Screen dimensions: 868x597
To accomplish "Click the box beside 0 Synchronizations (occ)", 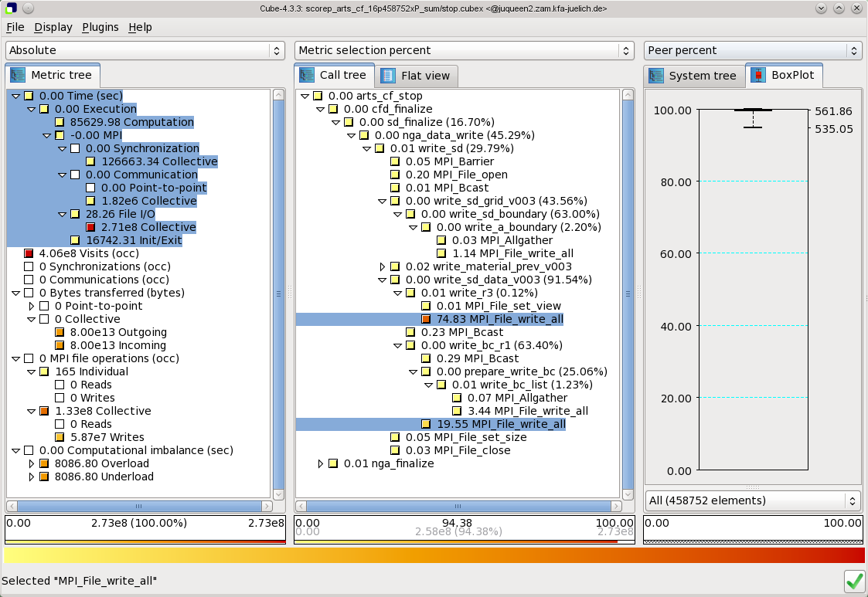I will coord(29,266).
